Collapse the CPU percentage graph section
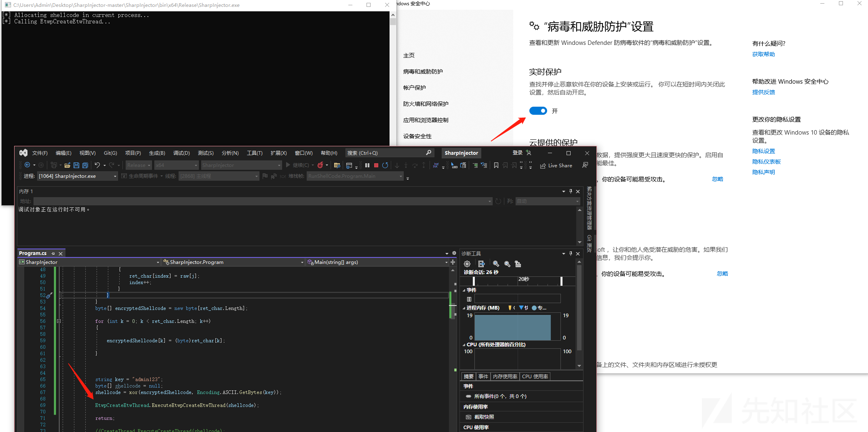 pyautogui.click(x=464, y=345)
